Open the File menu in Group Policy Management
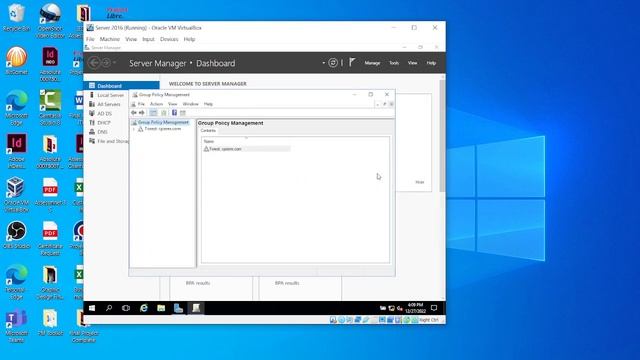 141,104
